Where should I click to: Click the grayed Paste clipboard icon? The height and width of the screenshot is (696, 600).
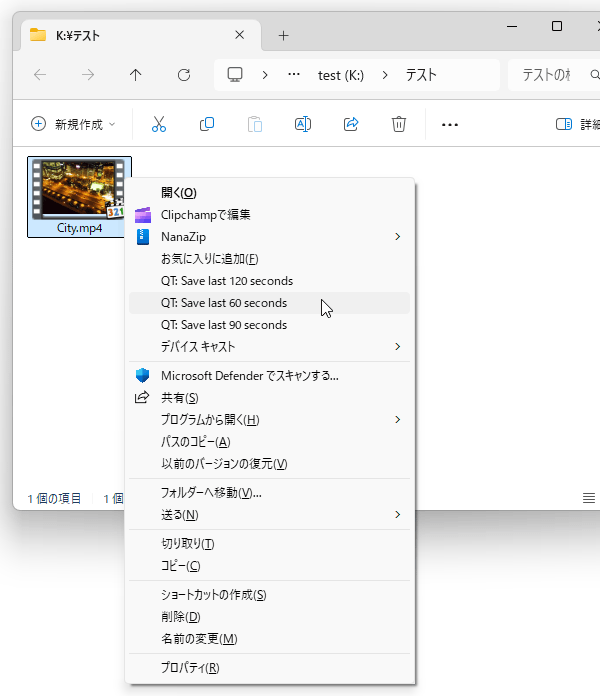pyautogui.click(x=255, y=124)
